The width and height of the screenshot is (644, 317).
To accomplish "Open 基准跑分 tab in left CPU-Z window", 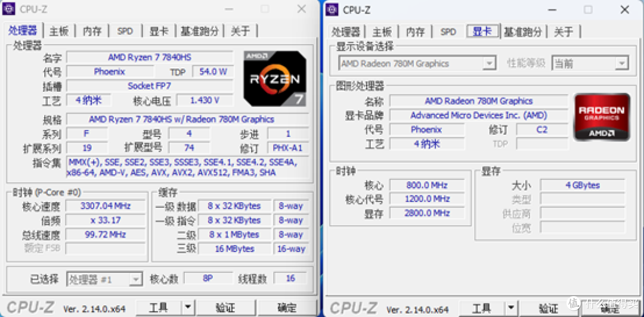I will tap(200, 31).
